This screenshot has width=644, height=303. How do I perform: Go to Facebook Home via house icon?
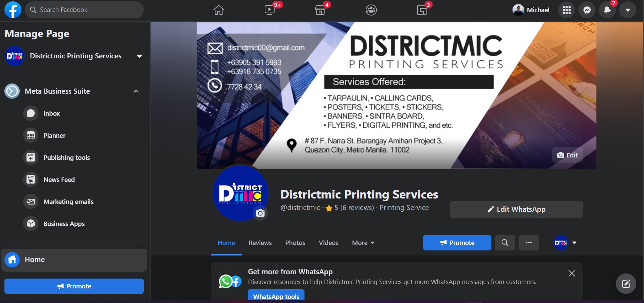[219, 10]
